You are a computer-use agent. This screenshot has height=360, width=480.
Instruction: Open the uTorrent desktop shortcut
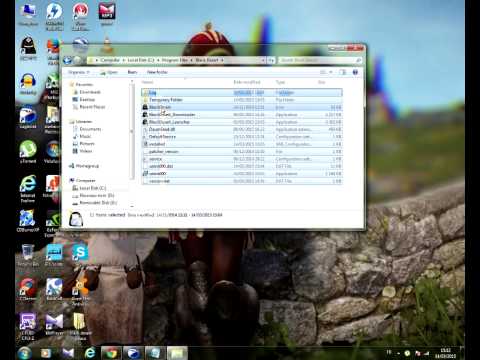[x=28, y=152]
